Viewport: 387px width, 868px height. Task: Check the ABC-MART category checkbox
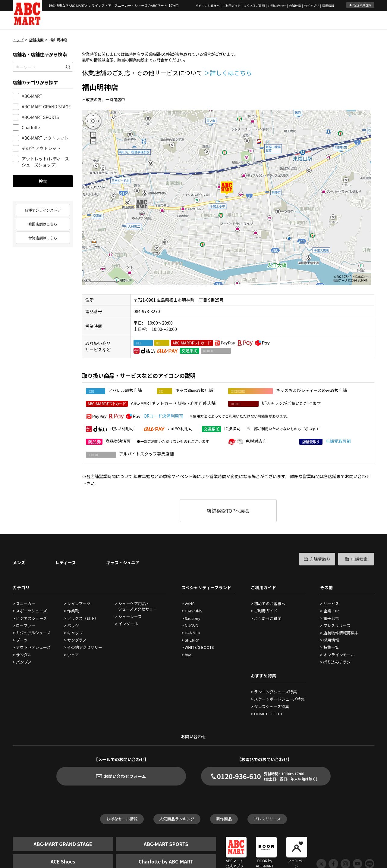16,96
